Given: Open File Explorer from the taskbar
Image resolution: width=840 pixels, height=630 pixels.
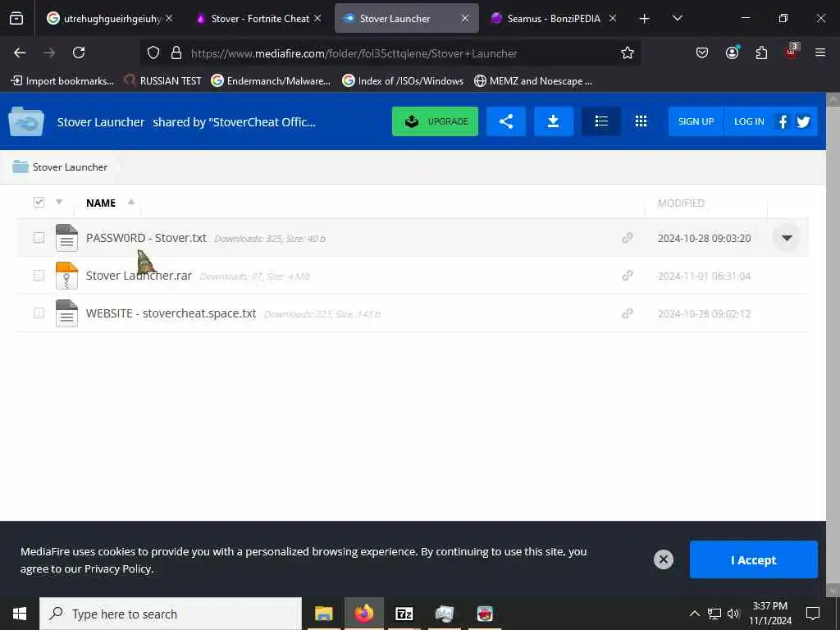Looking at the screenshot, I should (323, 614).
